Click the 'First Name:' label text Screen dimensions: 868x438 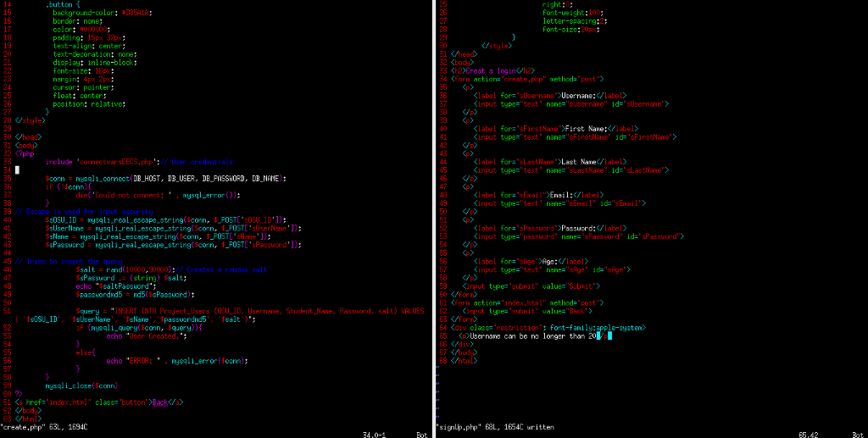(587, 129)
